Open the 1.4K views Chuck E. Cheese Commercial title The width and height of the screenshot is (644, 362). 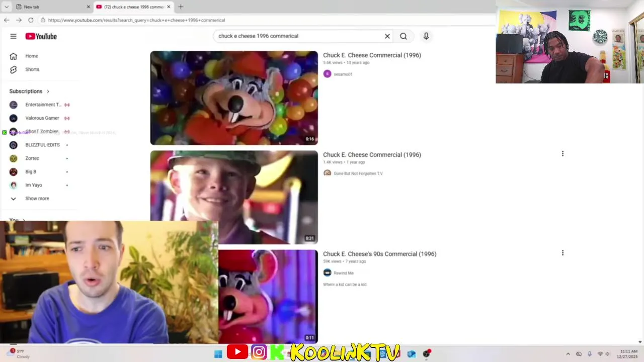click(x=372, y=155)
